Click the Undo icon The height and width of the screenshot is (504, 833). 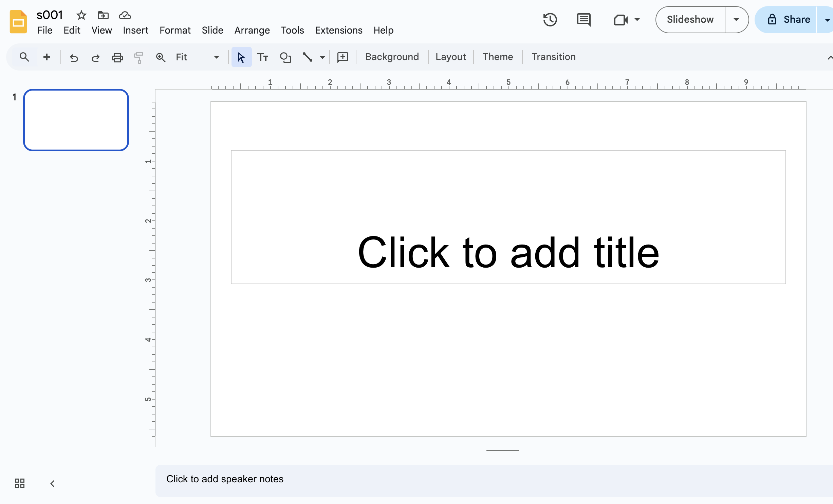coord(74,57)
